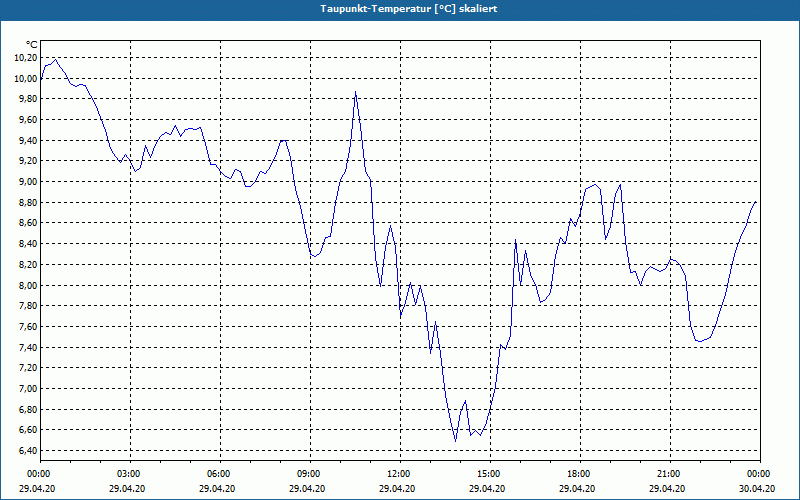800x500 pixels.
Task: Click the 9,40 y-axis label
Action: pyautogui.click(x=28, y=140)
